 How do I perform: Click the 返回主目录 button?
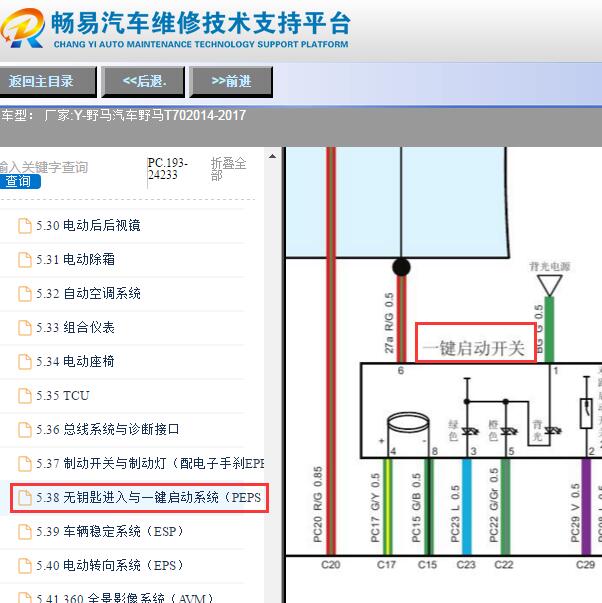[x=47, y=81]
